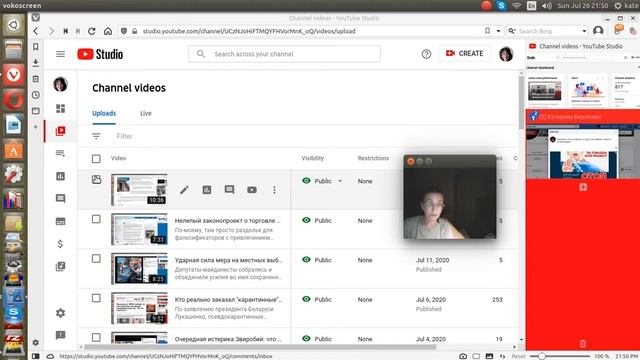Switch to the Uploads tab
The image size is (640, 360).
[x=104, y=113]
